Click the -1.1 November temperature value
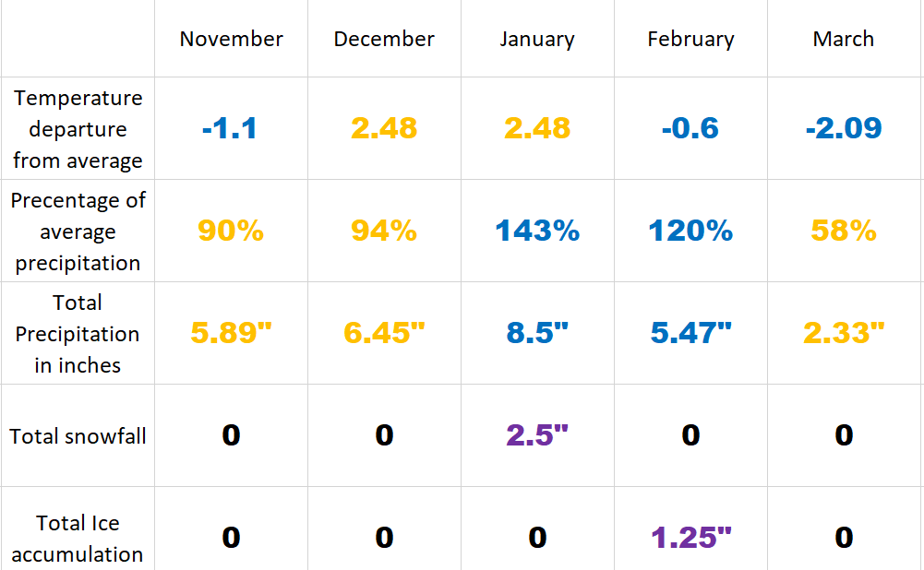This screenshot has width=924, height=570. tap(231, 128)
